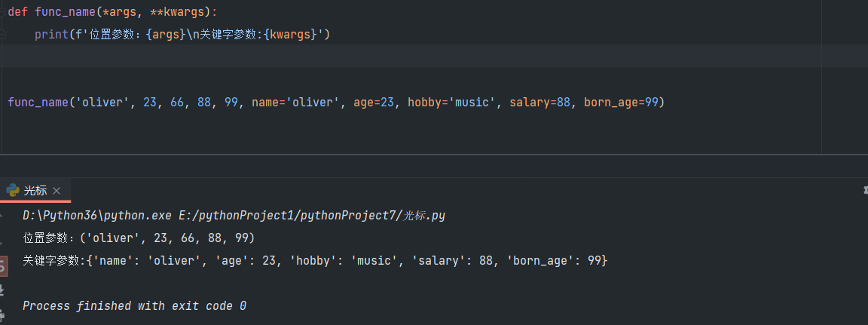Place the cursor on the highlighted empty editor line
868x325 pixels.
377,57
